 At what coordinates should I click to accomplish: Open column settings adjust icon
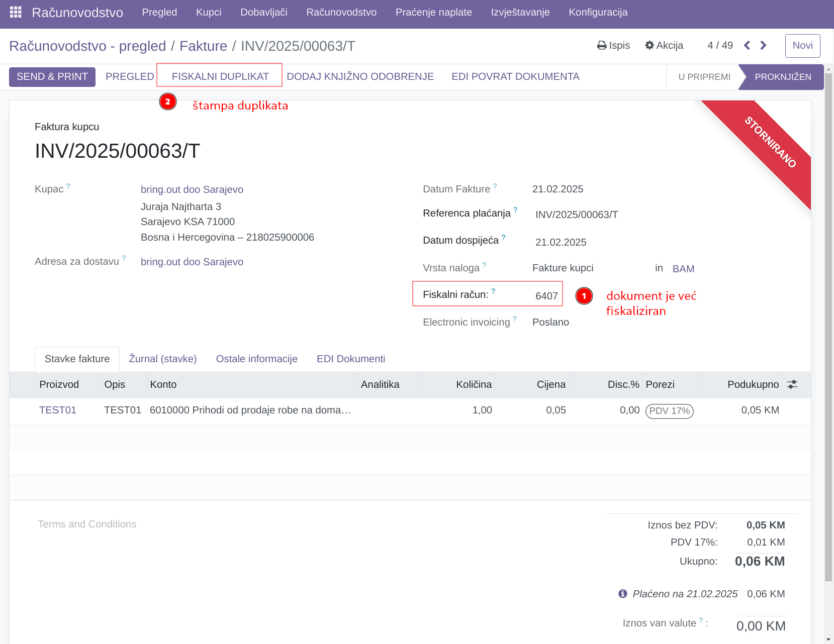coord(792,385)
